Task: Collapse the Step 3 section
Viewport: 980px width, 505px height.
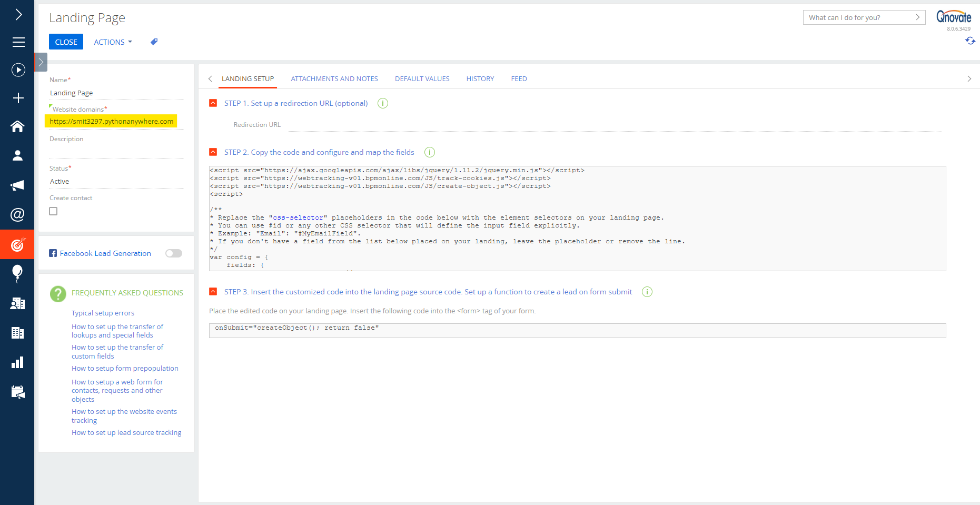Action: point(213,291)
